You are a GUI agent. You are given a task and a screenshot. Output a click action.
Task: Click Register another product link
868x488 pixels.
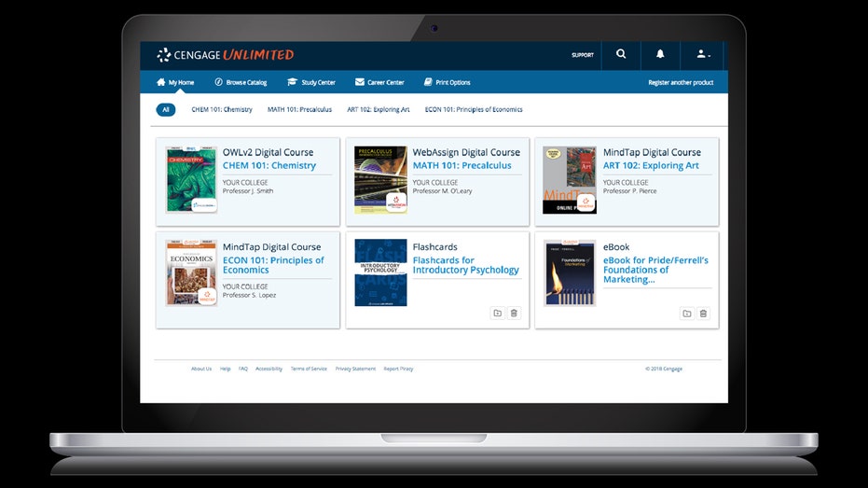point(681,82)
